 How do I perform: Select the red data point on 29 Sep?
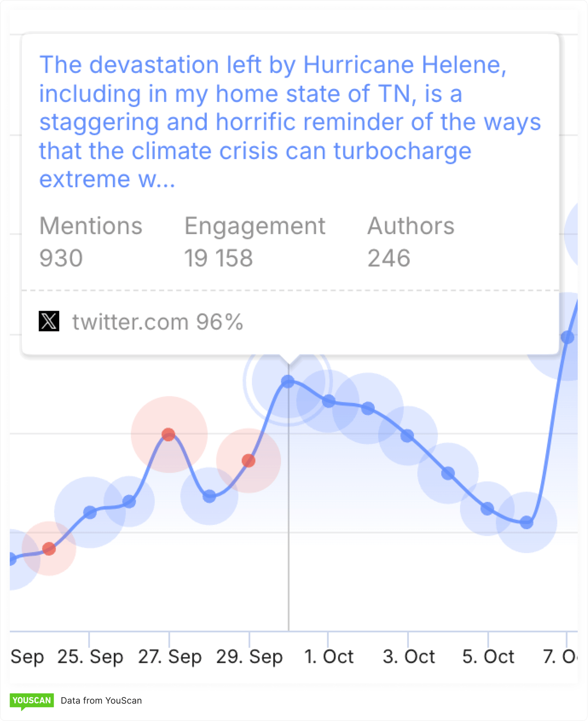(249, 460)
